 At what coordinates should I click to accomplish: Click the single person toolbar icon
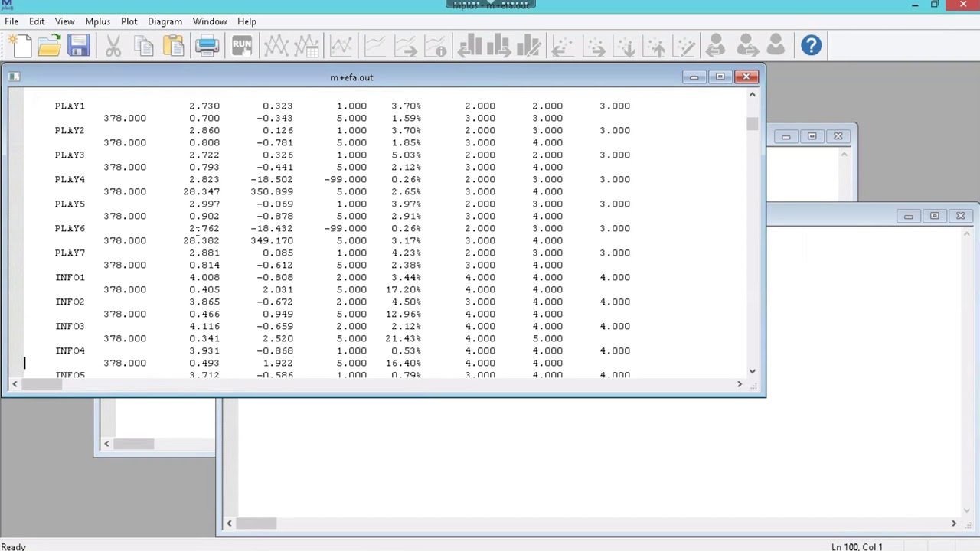(x=775, y=46)
